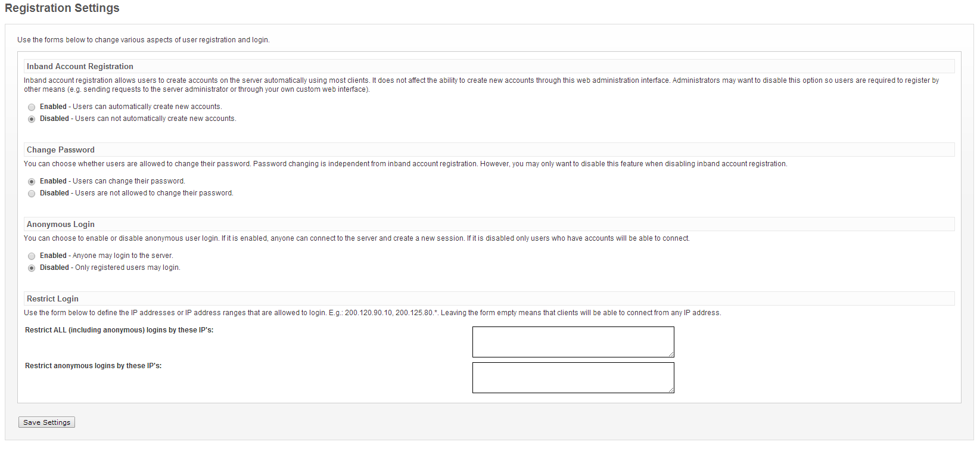980x451 pixels.
Task: Focus the Restrict anonymous logins IP textarea
Action: point(573,377)
